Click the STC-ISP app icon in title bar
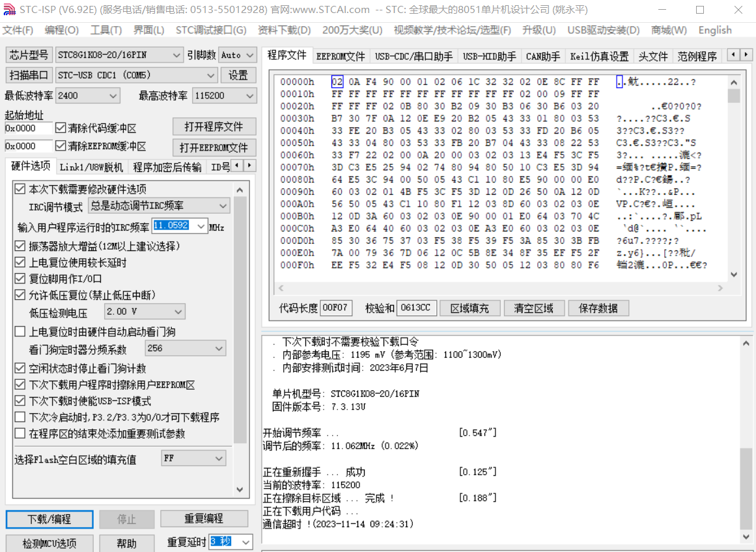 9,10
